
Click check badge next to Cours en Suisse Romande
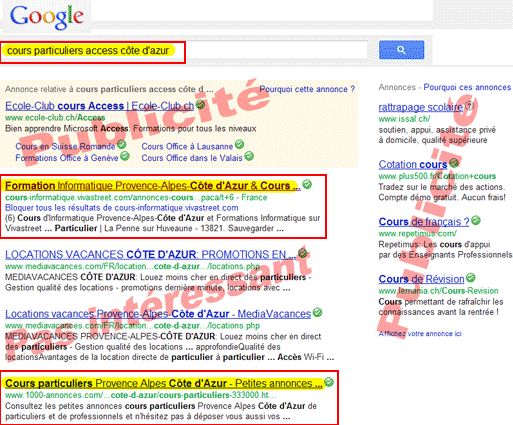coord(122,145)
